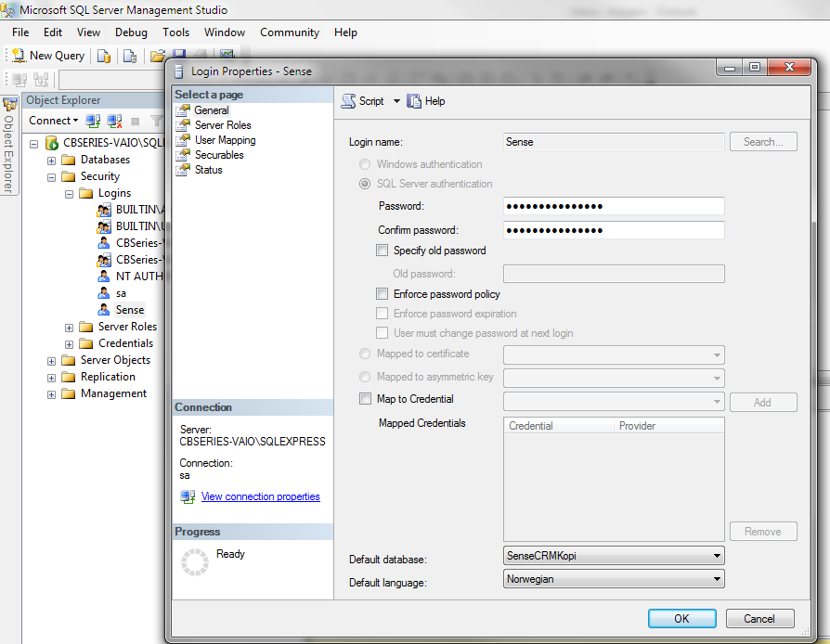Image resolution: width=830 pixels, height=644 pixels.
Task: Click the Connect Object Explorer icon
Action: tap(93, 122)
